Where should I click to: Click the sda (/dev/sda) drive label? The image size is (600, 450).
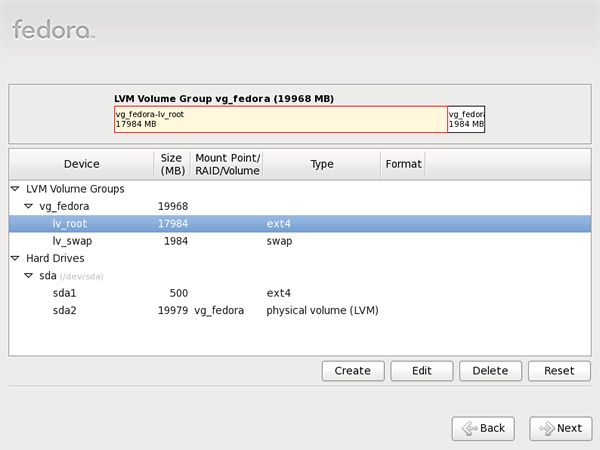71,276
